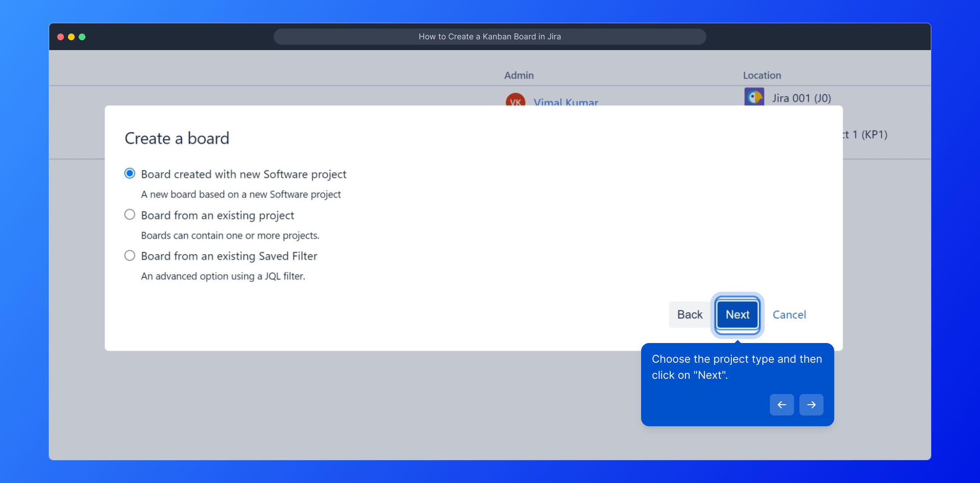Open Vimal Kumar admin profile link
The height and width of the screenshot is (483, 980).
point(566,102)
